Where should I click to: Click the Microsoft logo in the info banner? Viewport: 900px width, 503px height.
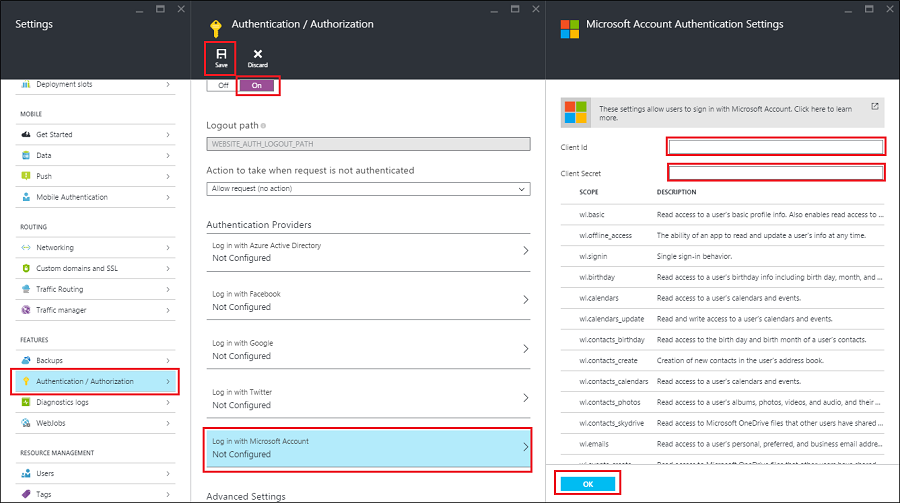click(576, 112)
